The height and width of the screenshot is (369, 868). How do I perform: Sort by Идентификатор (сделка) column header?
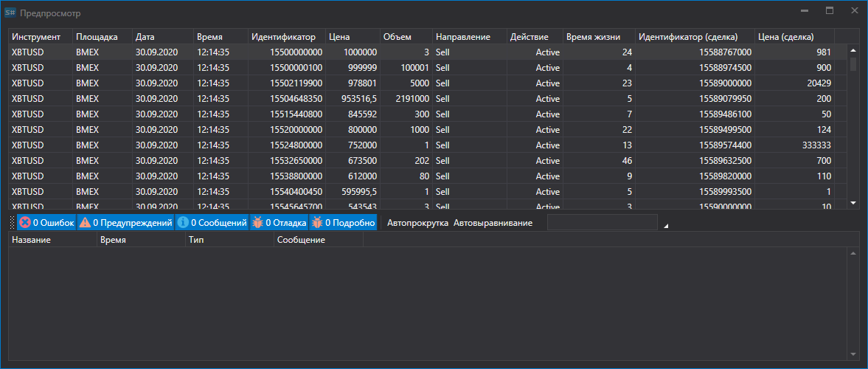pyautogui.click(x=695, y=37)
